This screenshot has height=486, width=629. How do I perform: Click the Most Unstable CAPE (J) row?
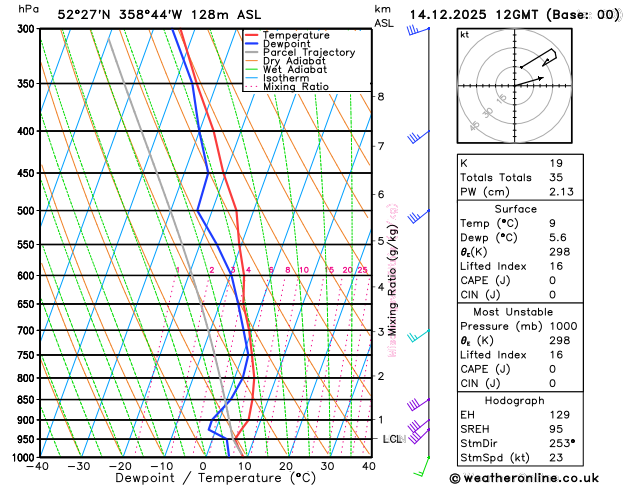click(520, 369)
